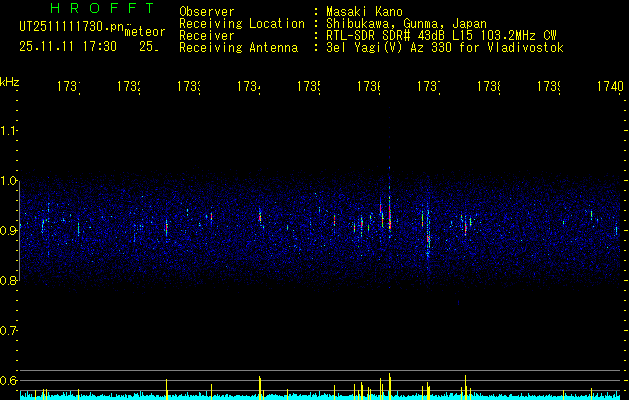Click the 0.9 kHz frequency label
Viewport: 629px width, 400px height.
point(8,231)
